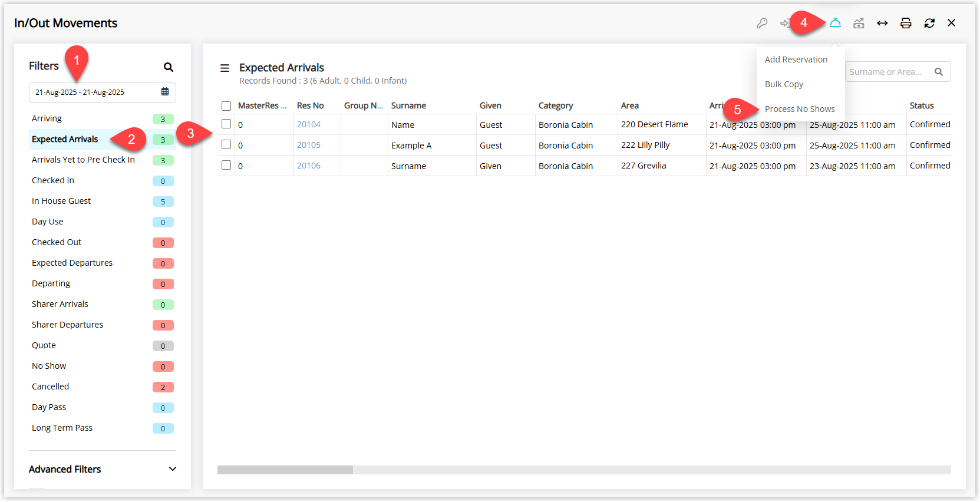Click the printer icon

click(906, 23)
